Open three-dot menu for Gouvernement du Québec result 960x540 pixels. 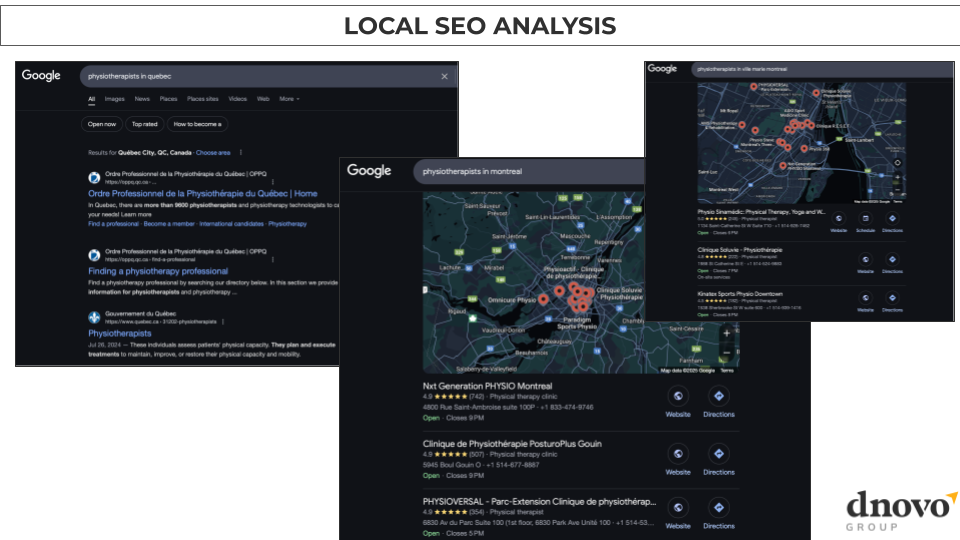223,322
